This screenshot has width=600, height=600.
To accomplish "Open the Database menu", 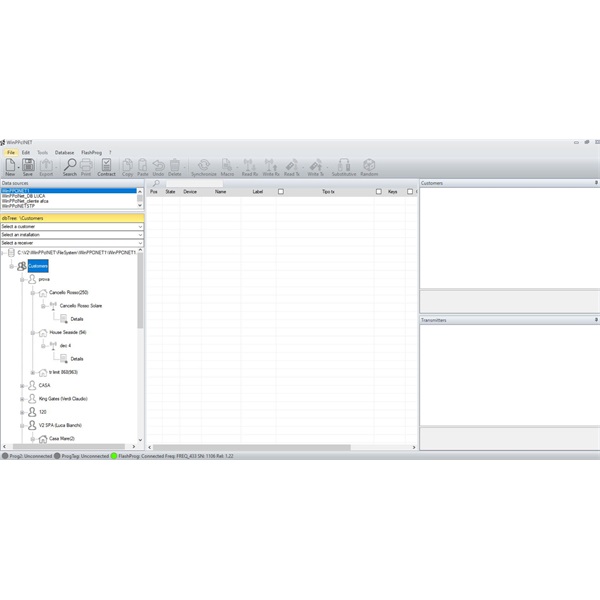I will coord(64,152).
